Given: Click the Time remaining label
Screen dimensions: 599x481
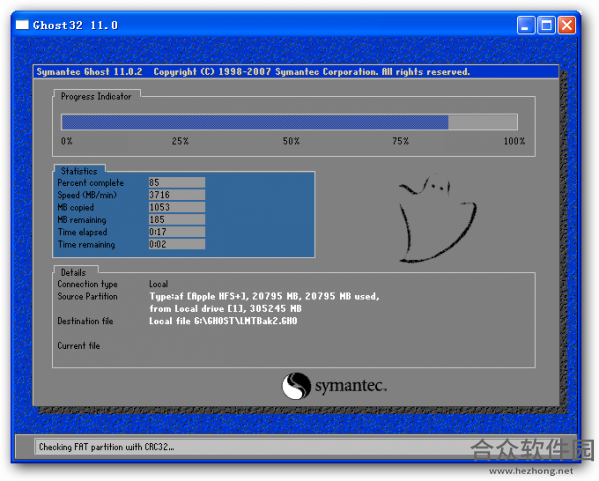Looking at the screenshot, I should pos(86,245).
